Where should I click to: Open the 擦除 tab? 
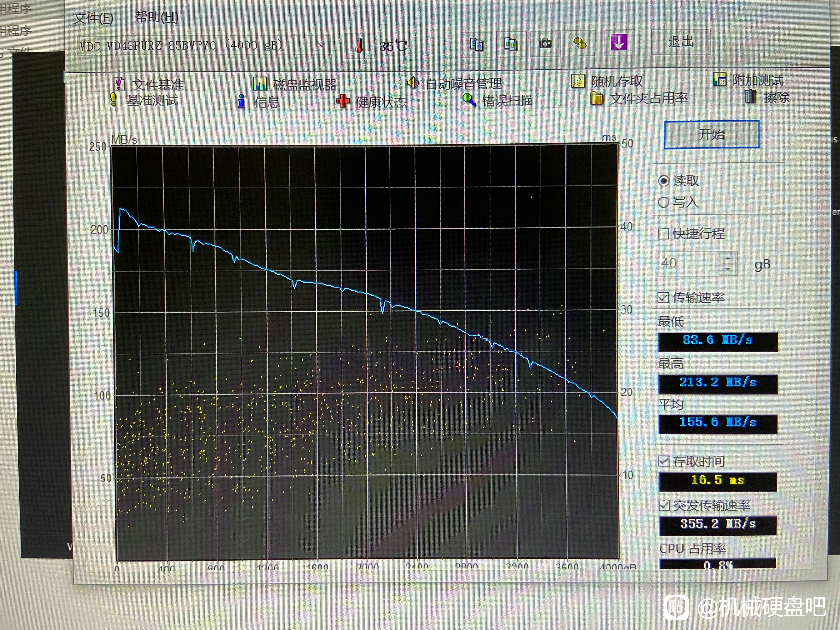767,97
